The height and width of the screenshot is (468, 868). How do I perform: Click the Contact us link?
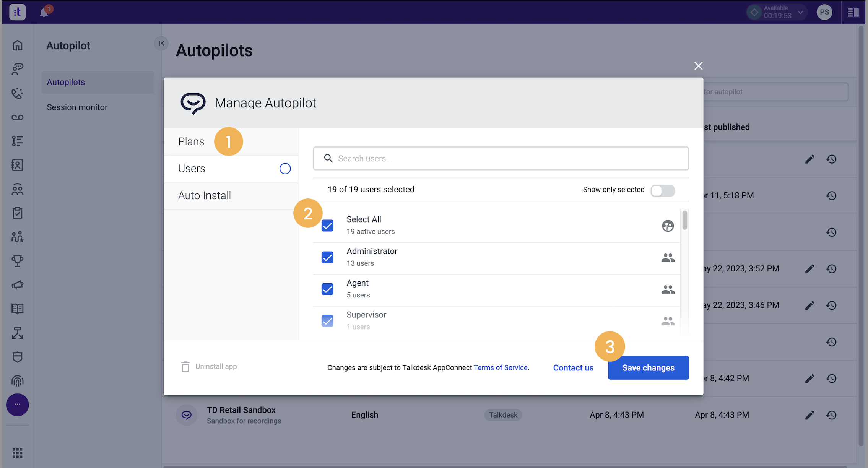(x=573, y=367)
